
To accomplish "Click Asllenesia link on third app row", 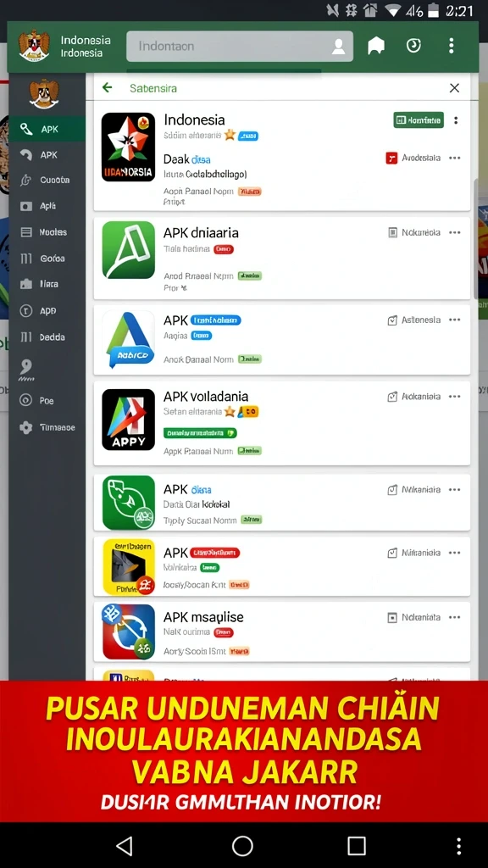I will pyautogui.click(x=414, y=320).
